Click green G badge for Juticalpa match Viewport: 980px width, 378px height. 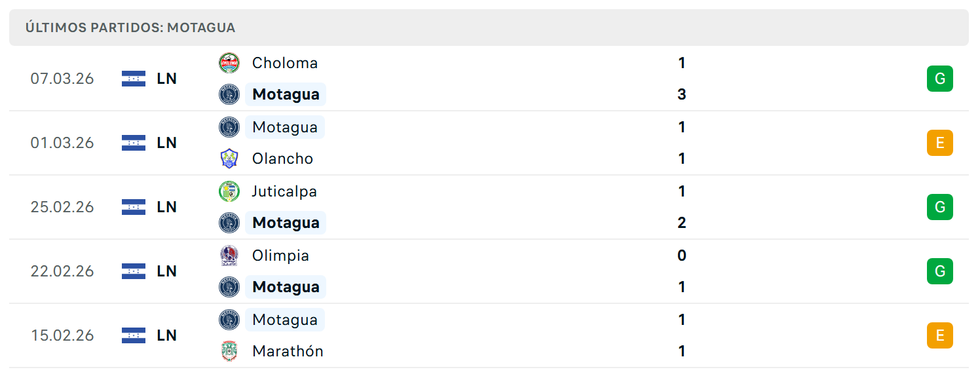tap(940, 207)
